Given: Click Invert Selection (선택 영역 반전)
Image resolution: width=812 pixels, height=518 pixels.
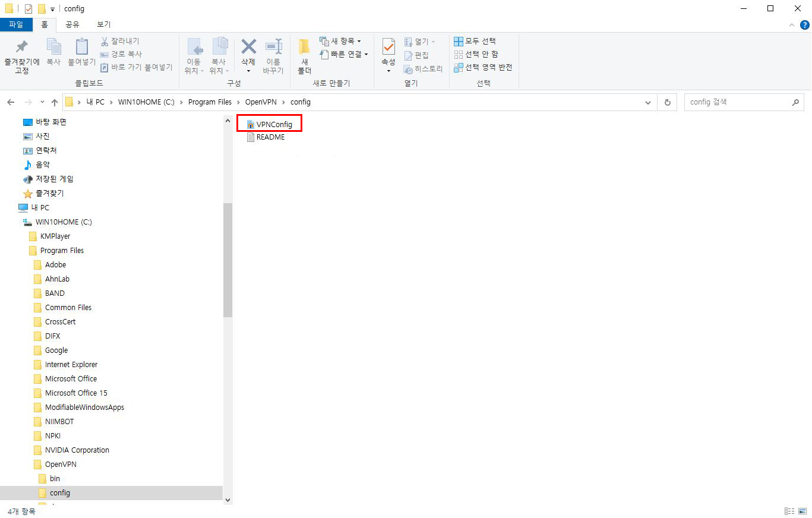Looking at the screenshot, I should click(x=482, y=67).
